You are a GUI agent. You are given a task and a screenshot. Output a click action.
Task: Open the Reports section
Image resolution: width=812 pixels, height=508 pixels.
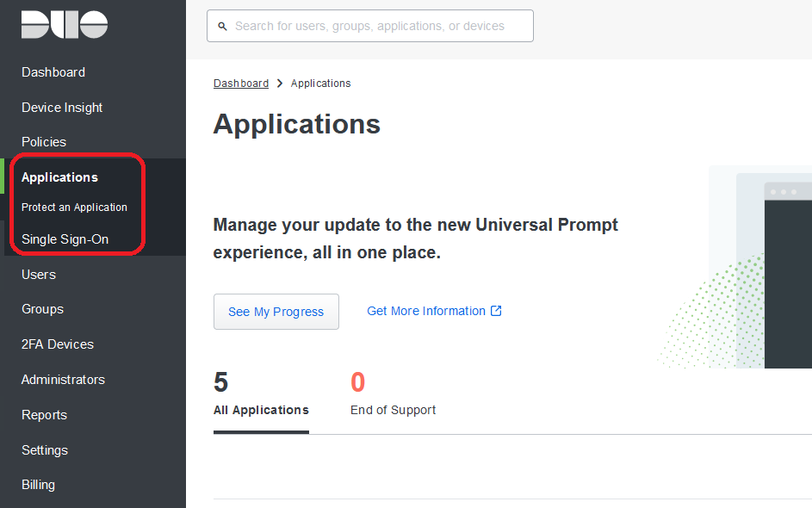[44, 415]
